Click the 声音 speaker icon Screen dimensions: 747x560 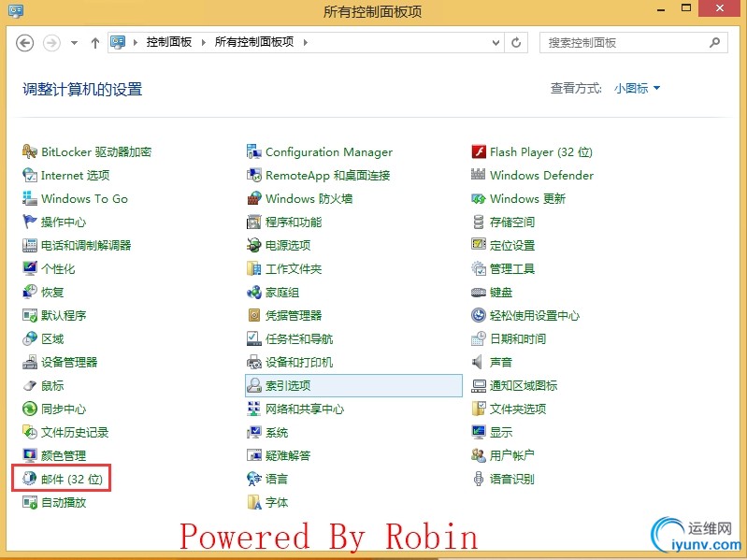pos(478,362)
